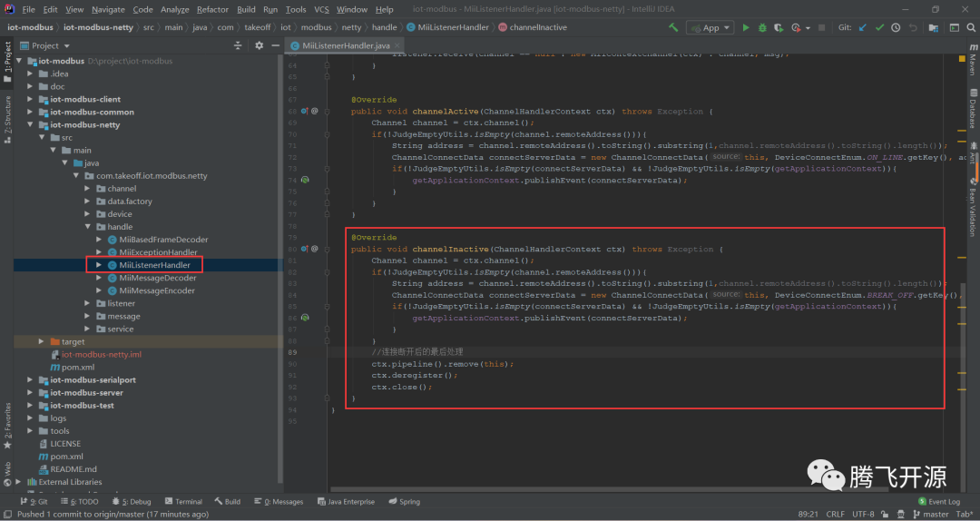The image size is (980, 521).
Task: Click the green Run button
Action: click(x=747, y=27)
